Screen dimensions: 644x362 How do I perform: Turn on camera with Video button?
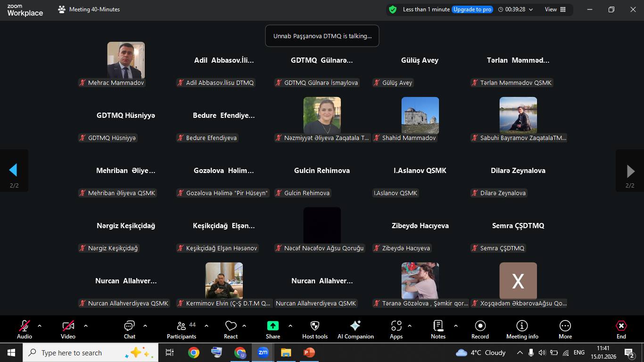pos(68,329)
